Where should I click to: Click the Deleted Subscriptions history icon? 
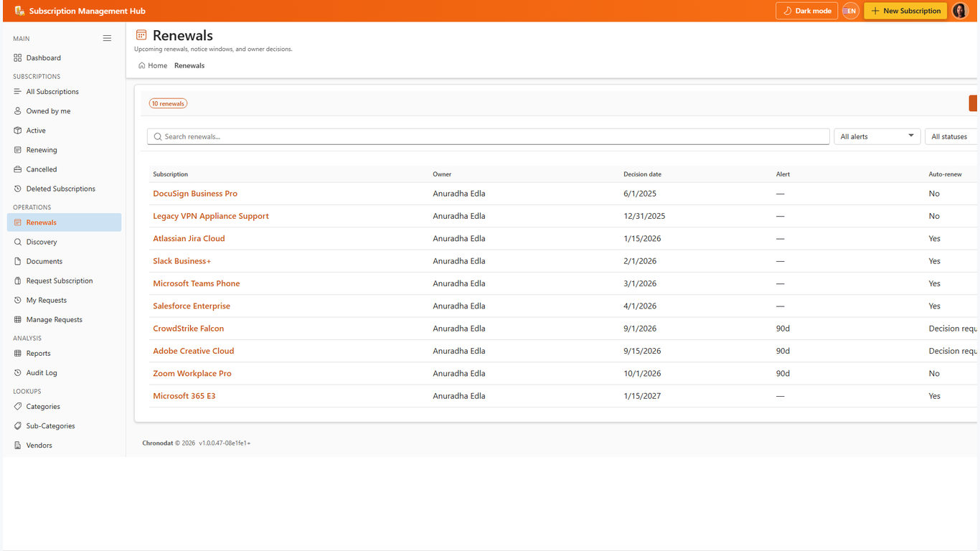tap(18, 188)
